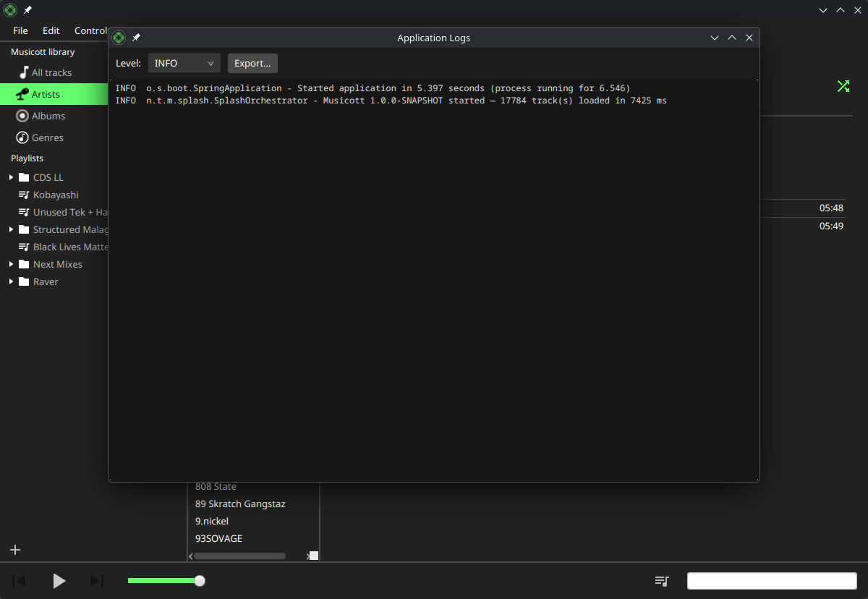The image size is (868, 599).
Task: Select the Kobayashi playlist icon
Action: click(24, 195)
